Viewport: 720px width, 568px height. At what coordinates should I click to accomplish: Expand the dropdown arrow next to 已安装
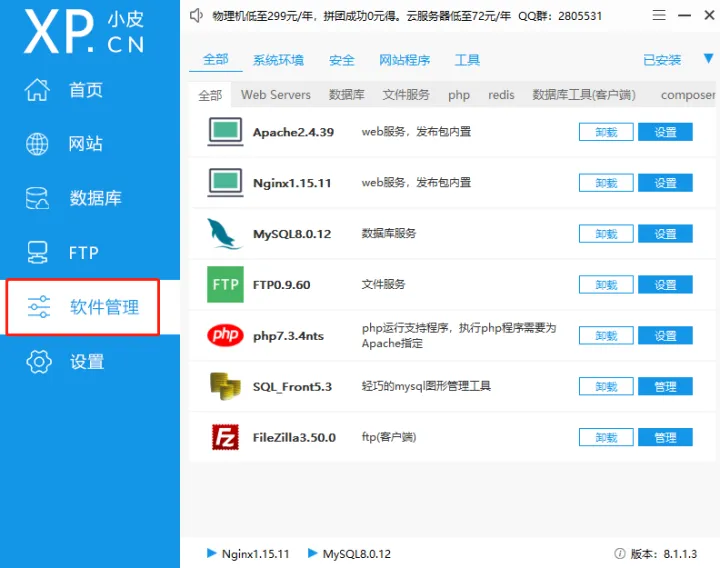click(x=709, y=58)
